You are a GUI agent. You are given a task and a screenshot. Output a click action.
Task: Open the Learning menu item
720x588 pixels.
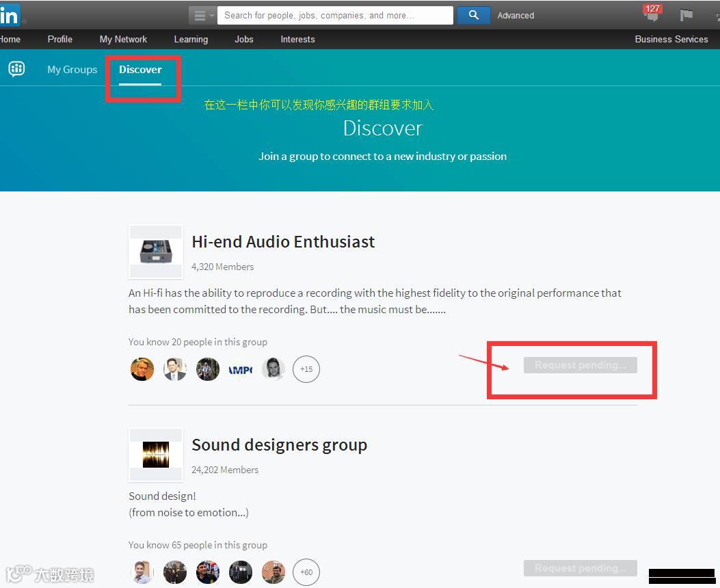pos(191,40)
